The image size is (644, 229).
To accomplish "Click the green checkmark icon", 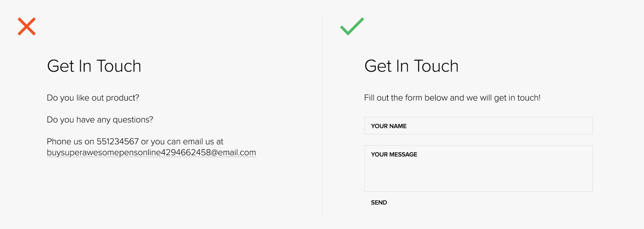I will [352, 27].
